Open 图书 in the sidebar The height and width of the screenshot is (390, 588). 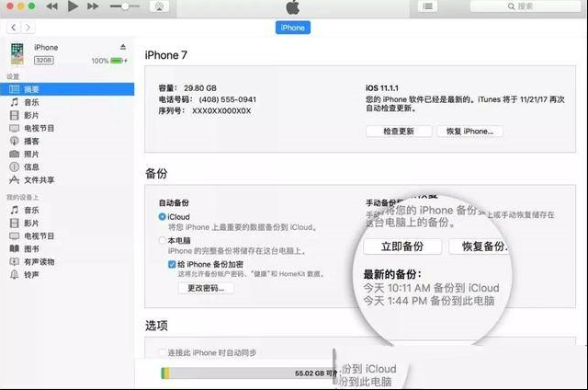[67, 248]
